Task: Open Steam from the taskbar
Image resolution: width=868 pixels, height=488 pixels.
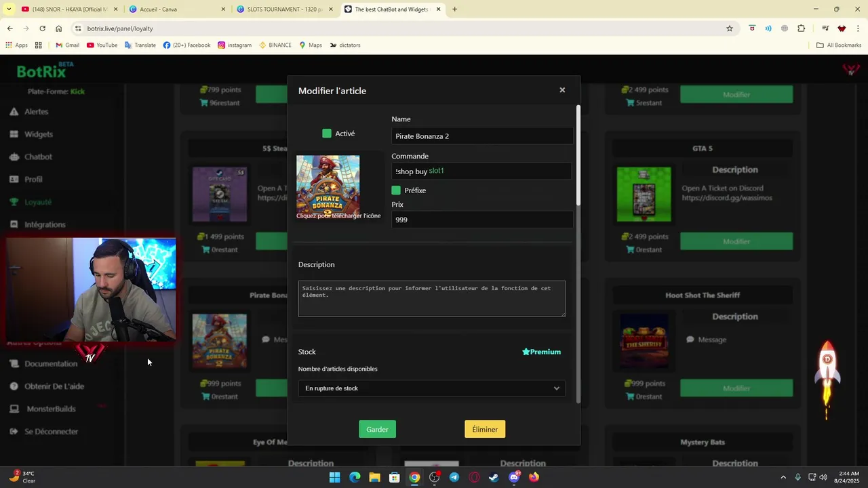Action: click(494, 477)
